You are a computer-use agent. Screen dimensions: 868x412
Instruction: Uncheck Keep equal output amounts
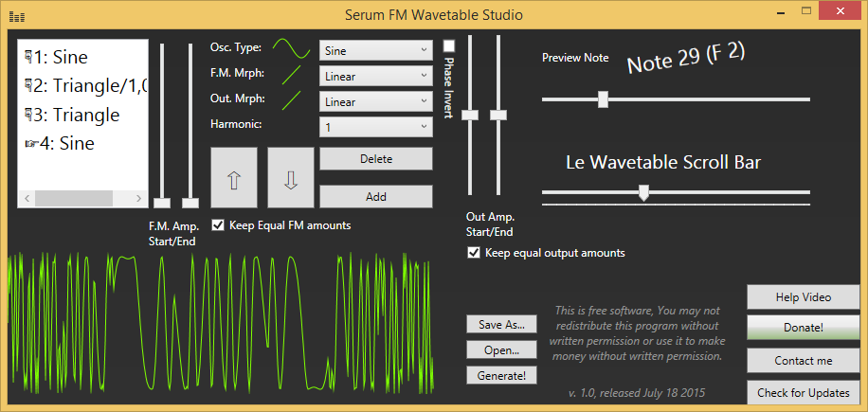[473, 253]
